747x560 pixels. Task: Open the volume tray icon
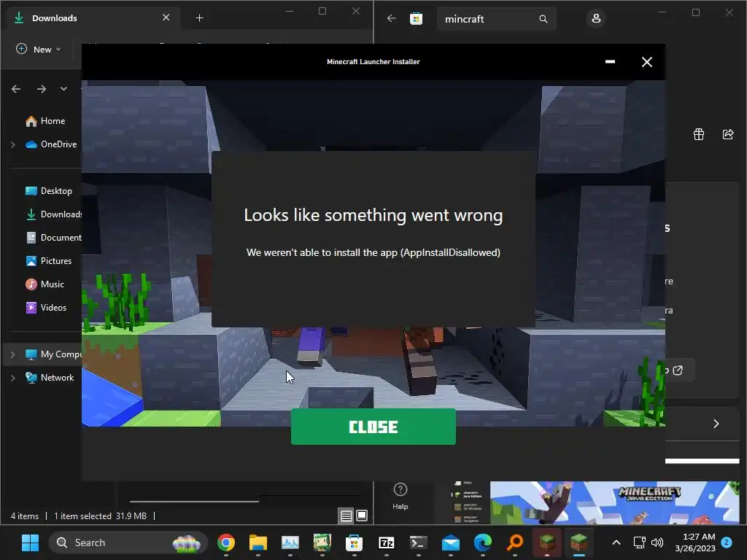[657, 542]
